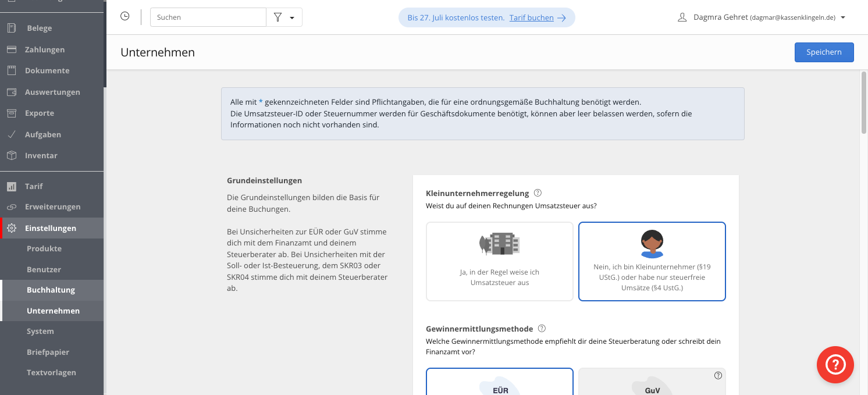868x395 pixels.
Task: Click the Auswertungen sidebar icon
Action: tap(11, 92)
